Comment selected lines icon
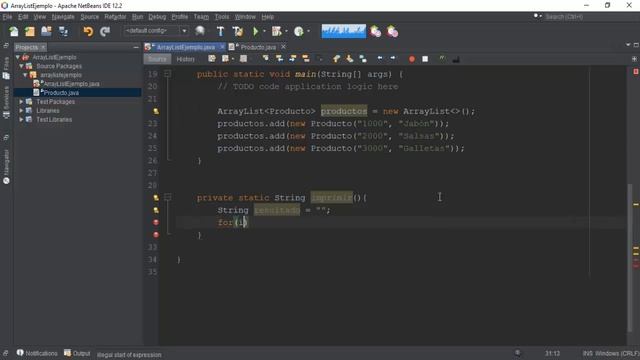640x360 pixels. click(442, 59)
